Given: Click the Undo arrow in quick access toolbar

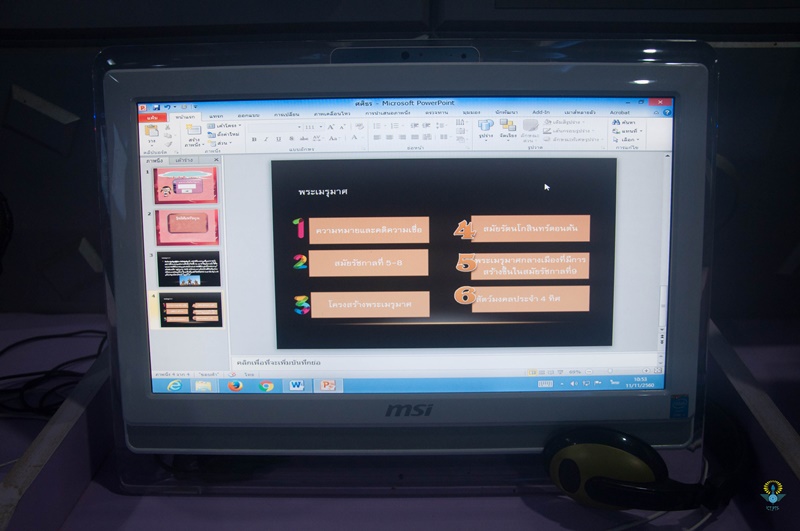Looking at the screenshot, I should point(167,105).
